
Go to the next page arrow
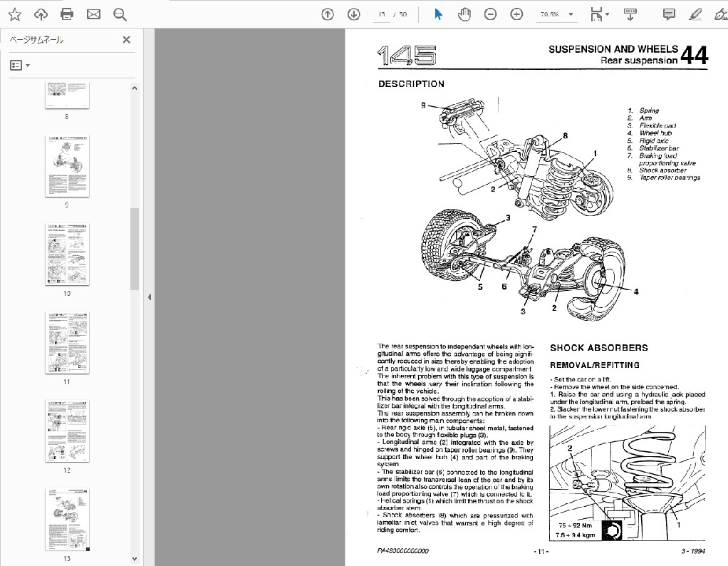[x=354, y=14]
